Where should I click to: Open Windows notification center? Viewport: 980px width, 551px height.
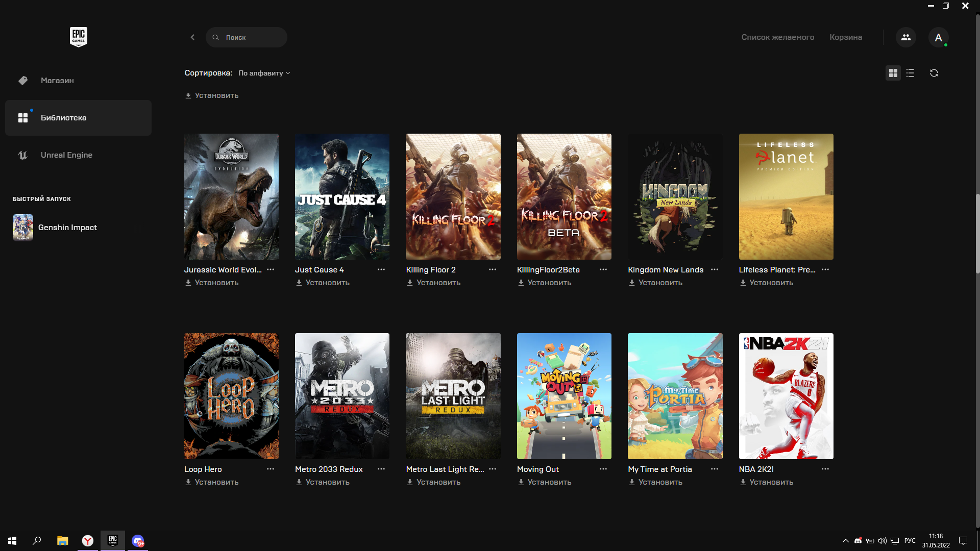(x=963, y=541)
